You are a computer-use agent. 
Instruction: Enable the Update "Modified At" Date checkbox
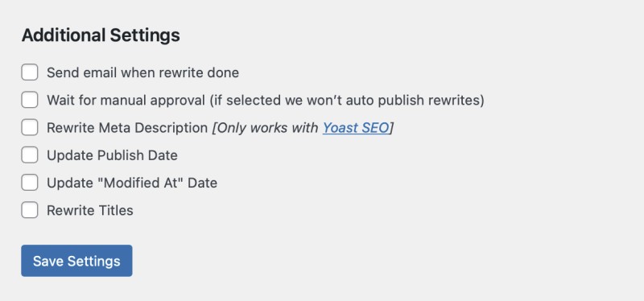tap(30, 183)
